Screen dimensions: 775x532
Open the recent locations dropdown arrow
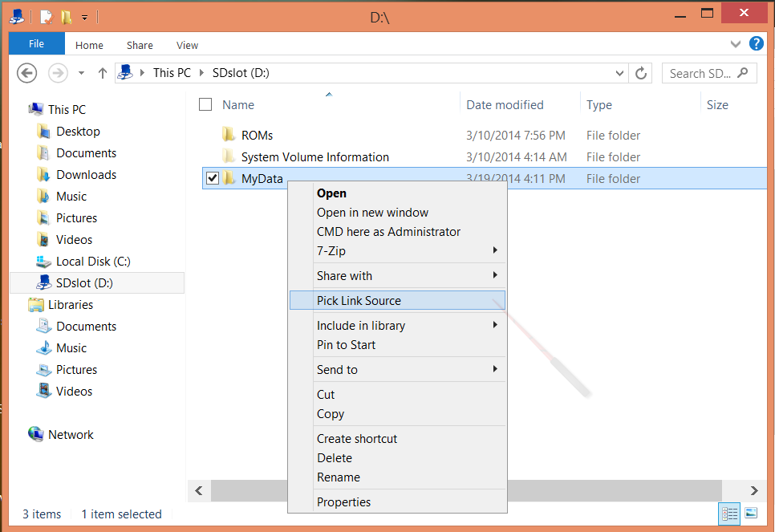tap(81, 74)
